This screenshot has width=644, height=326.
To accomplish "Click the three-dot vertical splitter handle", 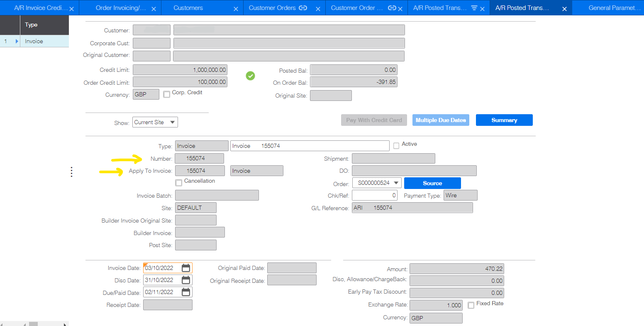I will (x=71, y=172).
